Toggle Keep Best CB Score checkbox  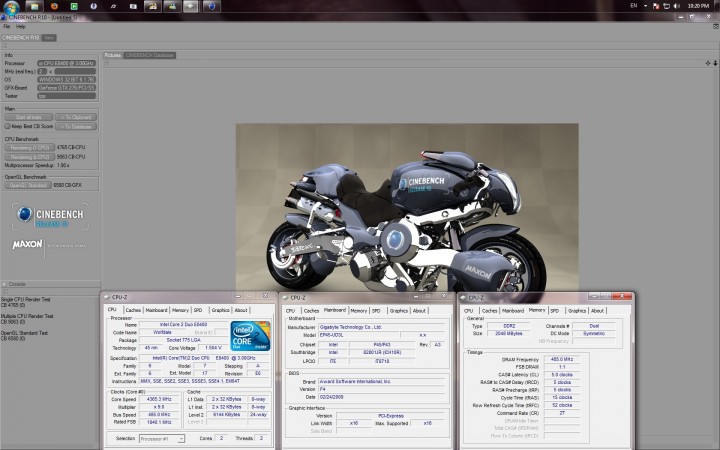click(x=7, y=126)
